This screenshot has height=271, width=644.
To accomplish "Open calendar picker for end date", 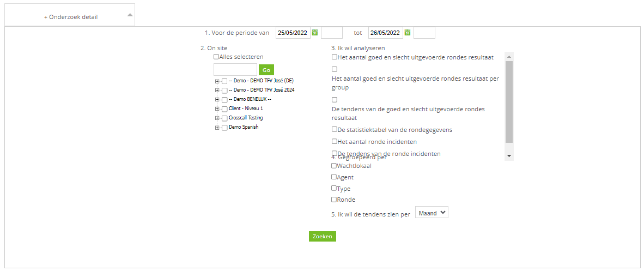I will pyautogui.click(x=408, y=33).
